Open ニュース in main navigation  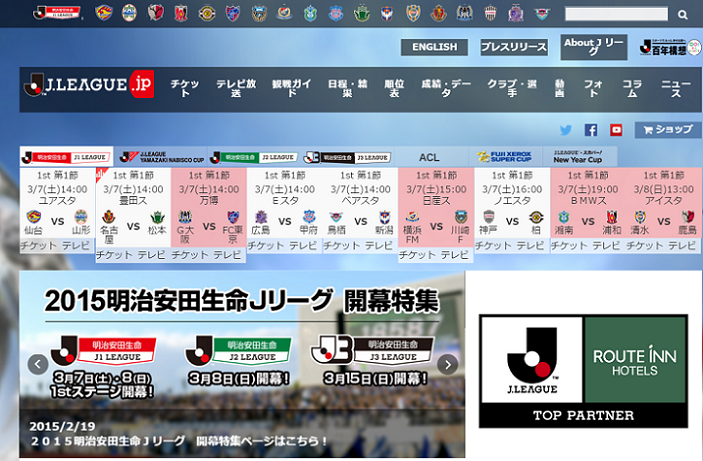[x=676, y=88]
